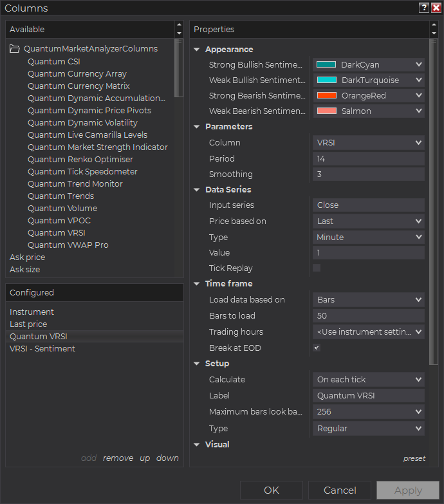Click the Available panel down arrow
The height and width of the screenshot is (504, 444).
180,33
